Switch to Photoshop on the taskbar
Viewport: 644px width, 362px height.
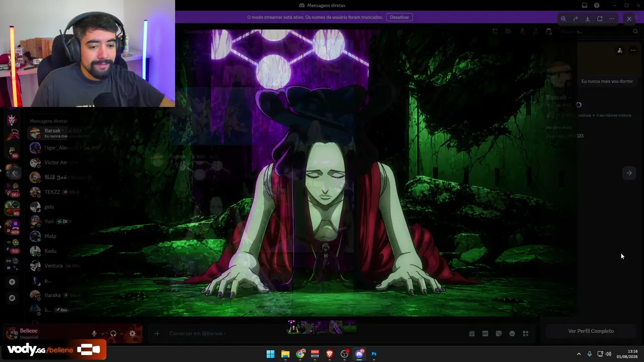[374, 354]
